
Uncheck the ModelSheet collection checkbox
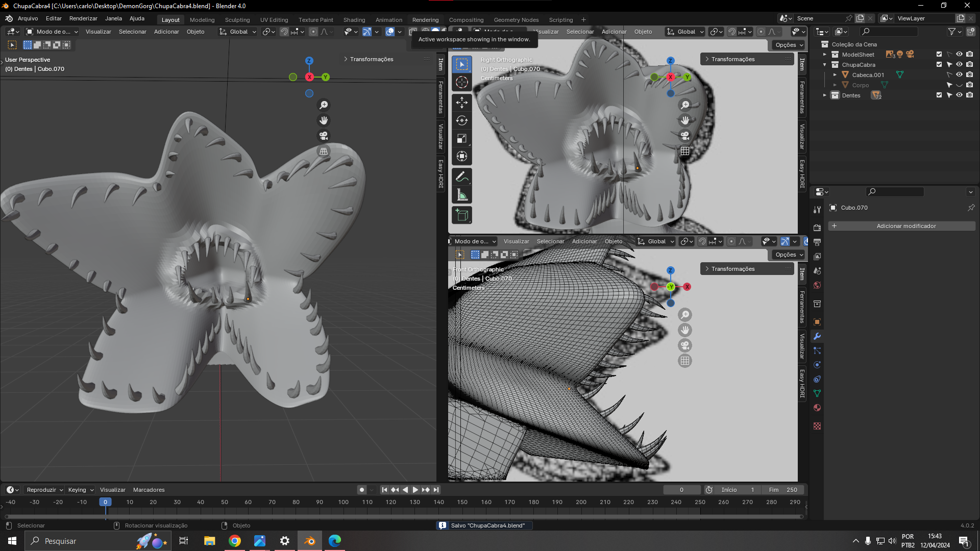[939, 55]
